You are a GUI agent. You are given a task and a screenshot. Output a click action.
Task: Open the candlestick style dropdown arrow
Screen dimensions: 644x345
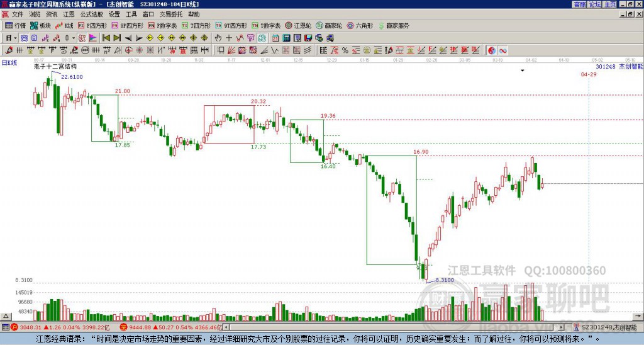click(74, 38)
